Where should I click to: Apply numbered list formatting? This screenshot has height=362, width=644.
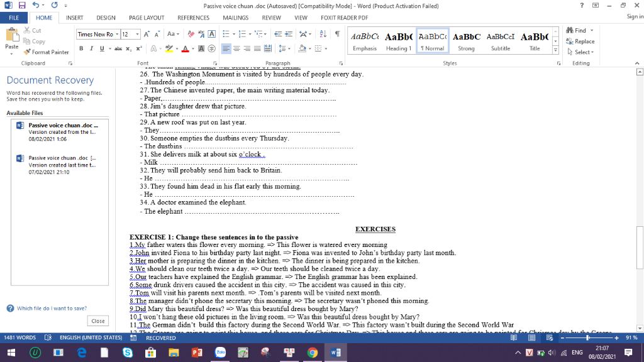tap(242, 34)
